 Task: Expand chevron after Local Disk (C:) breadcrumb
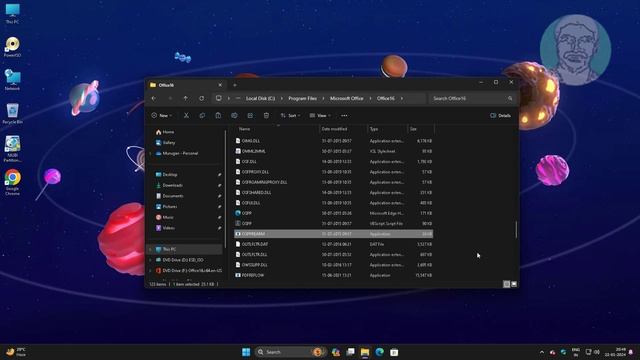click(282, 98)
